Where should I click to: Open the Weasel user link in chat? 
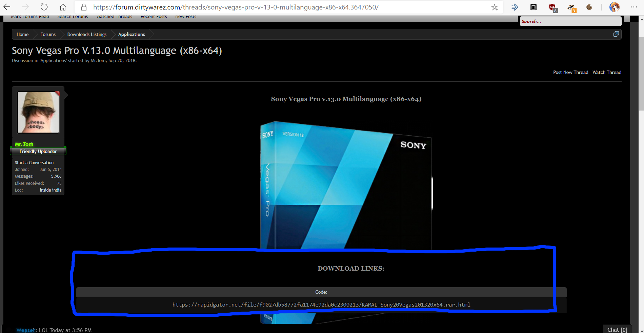click(x=26, y=330)
